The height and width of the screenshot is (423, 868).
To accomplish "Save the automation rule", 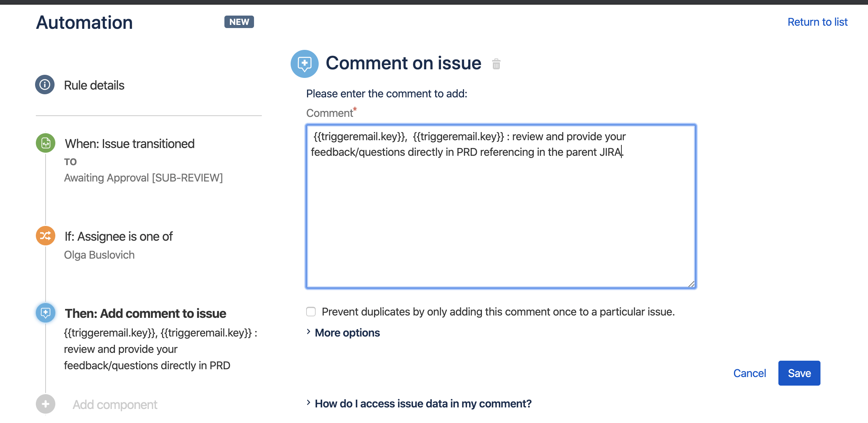I will click(x=799, y=373).
